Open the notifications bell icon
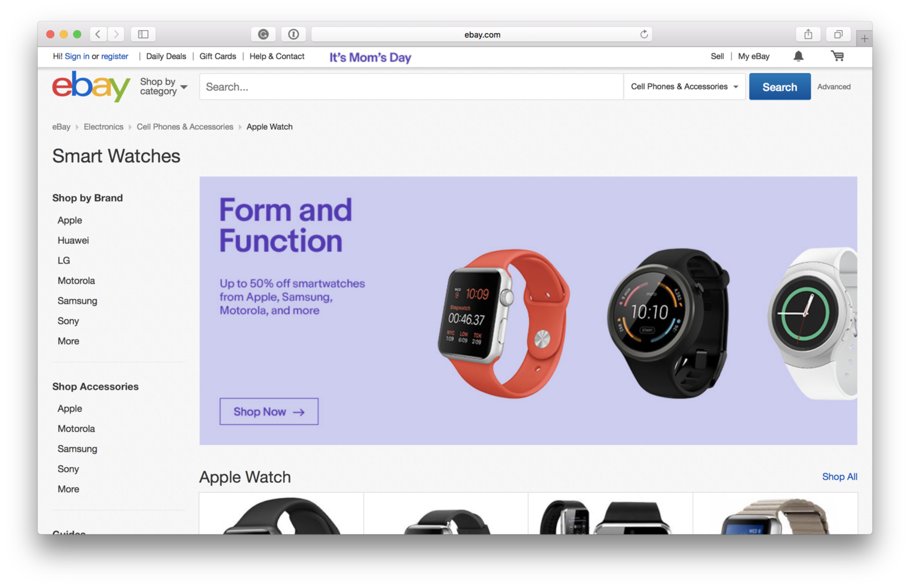910x588 pixels. pos(799,56)
